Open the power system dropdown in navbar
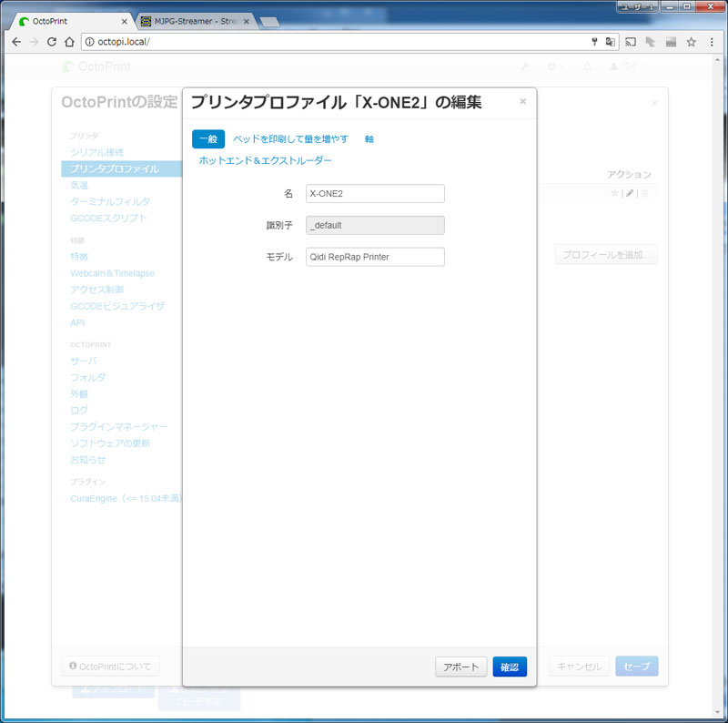Image resolution: width=728 pixels, height=723 pixels. point(555,66)
